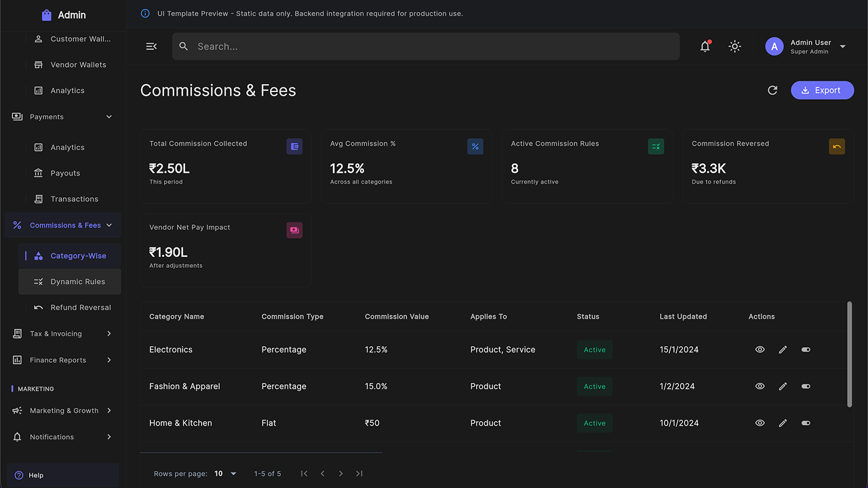Expand the Tax & Invoicing section
Screen dimensions: 868x488
62,333
